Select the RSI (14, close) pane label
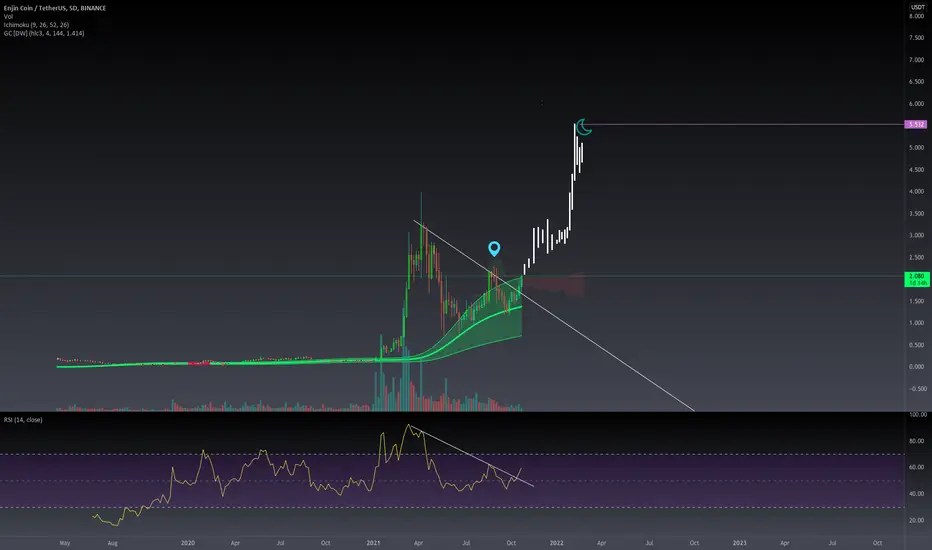 (23, 420)
